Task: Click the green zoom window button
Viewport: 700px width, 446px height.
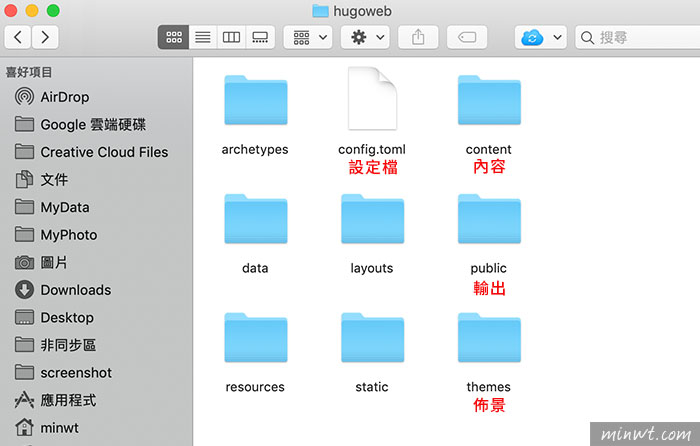Action: [53, 10]
